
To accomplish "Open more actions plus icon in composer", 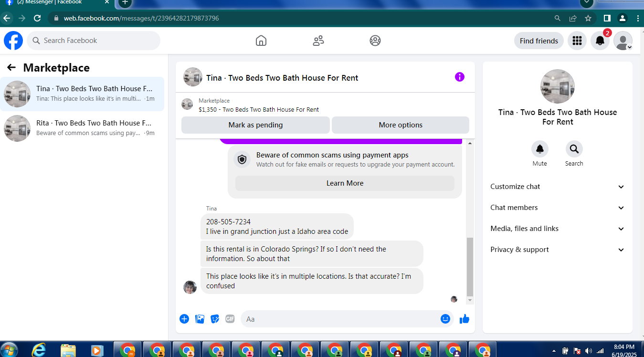I will (184, 319).
